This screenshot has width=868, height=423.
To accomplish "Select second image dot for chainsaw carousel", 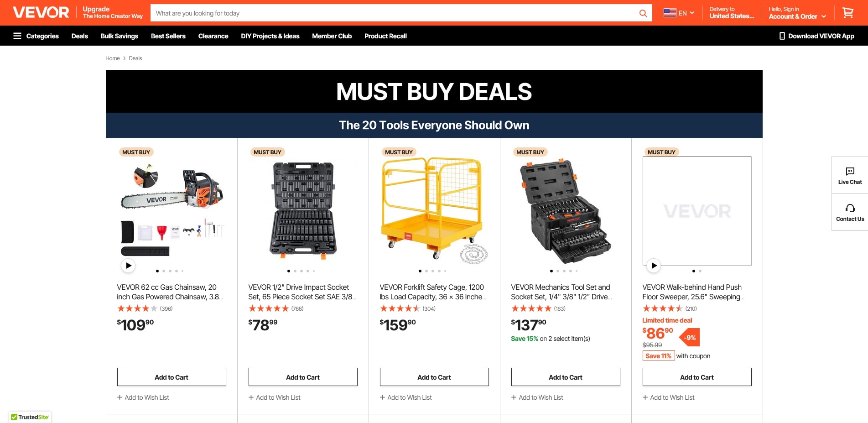I will coord(164,271).
